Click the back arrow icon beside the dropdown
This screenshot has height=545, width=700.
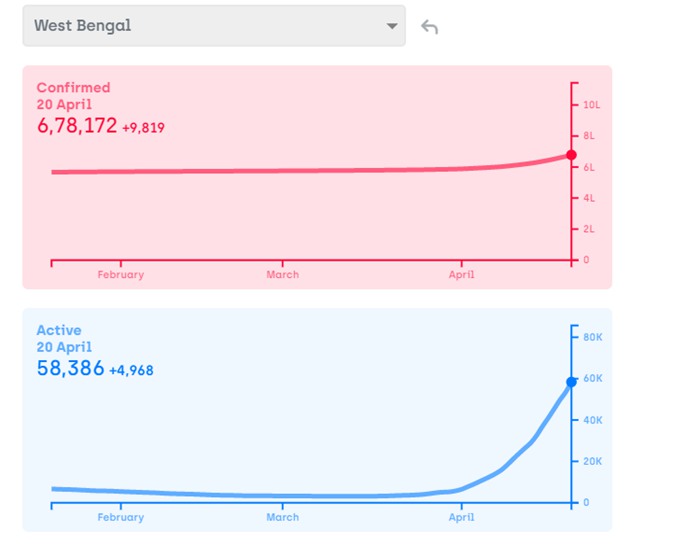pyautogui.click(x=430, y=27)
